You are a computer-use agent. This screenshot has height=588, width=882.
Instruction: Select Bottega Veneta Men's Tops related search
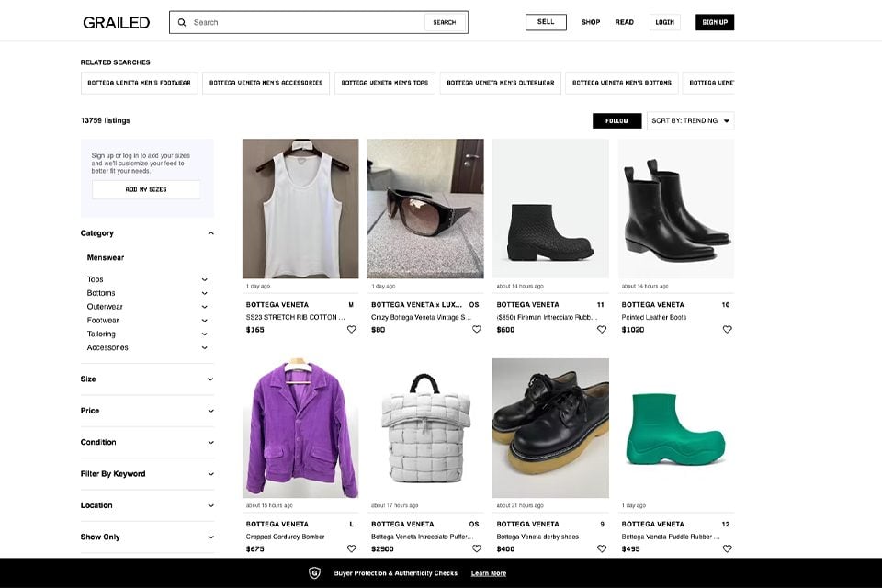coord(385,83)
